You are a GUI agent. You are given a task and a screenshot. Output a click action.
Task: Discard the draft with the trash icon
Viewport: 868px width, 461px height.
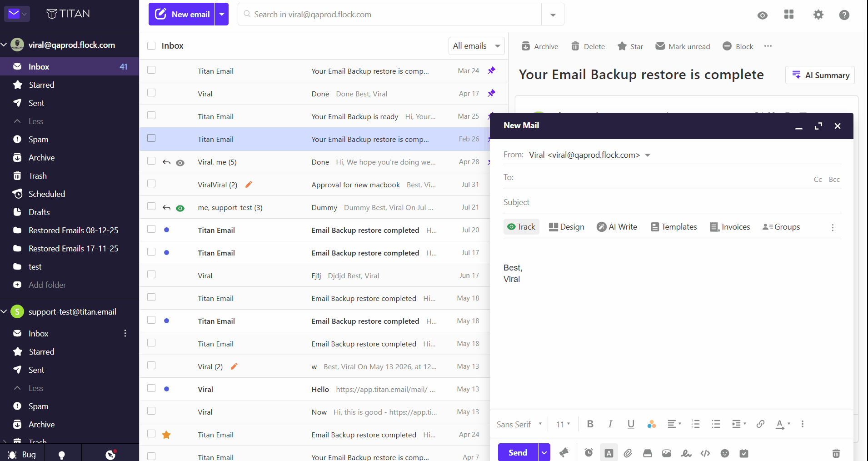pyautogui.click(x=836, y=453)
